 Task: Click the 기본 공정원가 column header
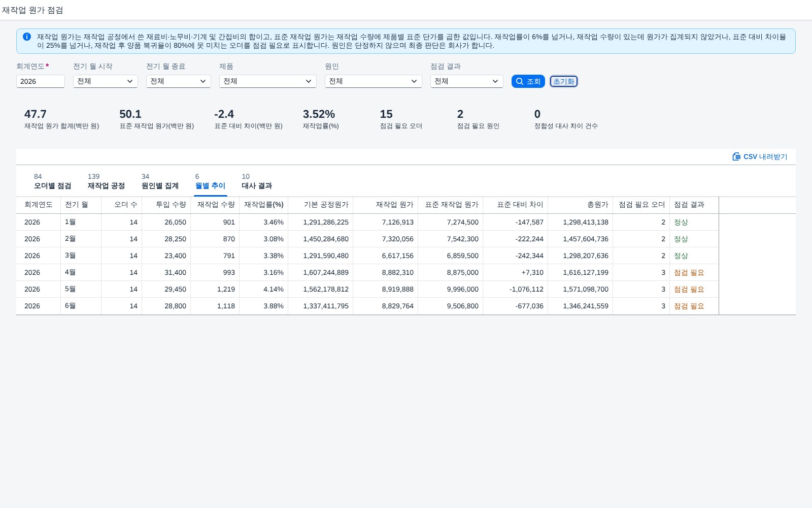tap(321, 205)
